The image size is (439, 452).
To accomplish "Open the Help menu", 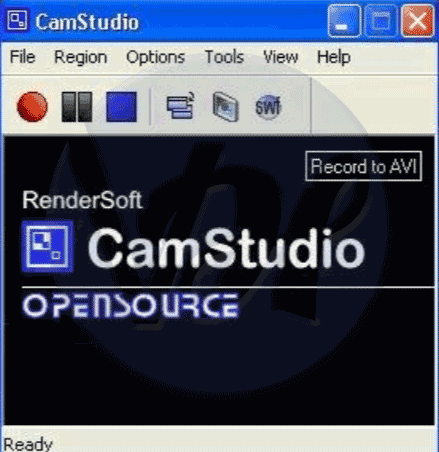I will [334, 57].
